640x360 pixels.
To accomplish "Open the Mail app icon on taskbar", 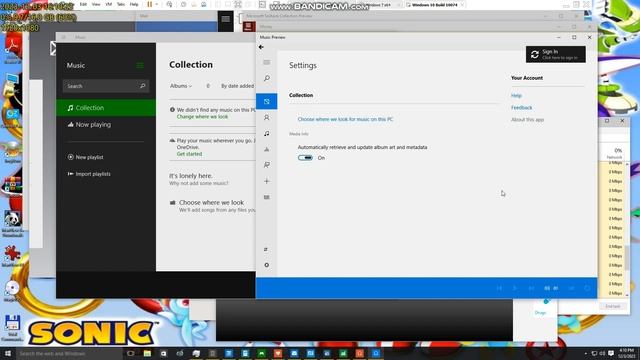I will coord(294,353).
